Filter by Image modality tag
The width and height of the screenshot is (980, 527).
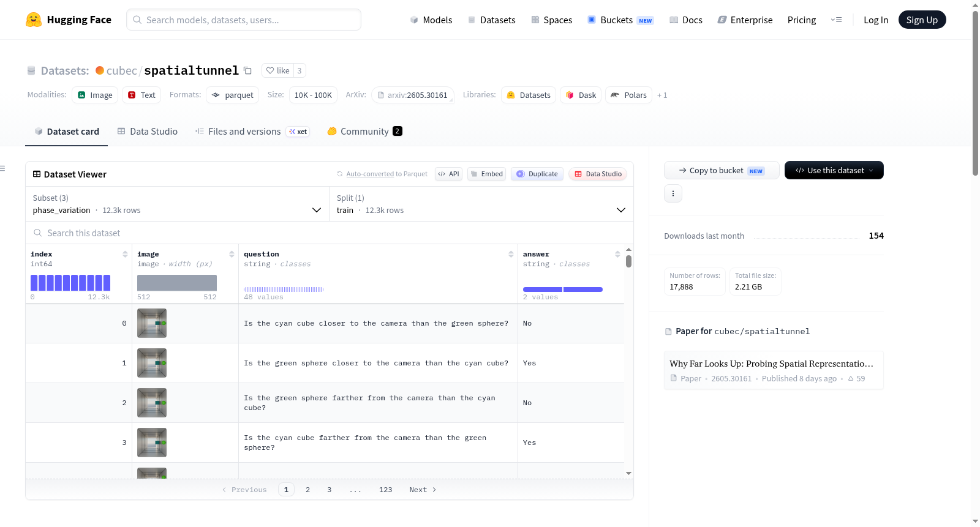tap(95, 95)
